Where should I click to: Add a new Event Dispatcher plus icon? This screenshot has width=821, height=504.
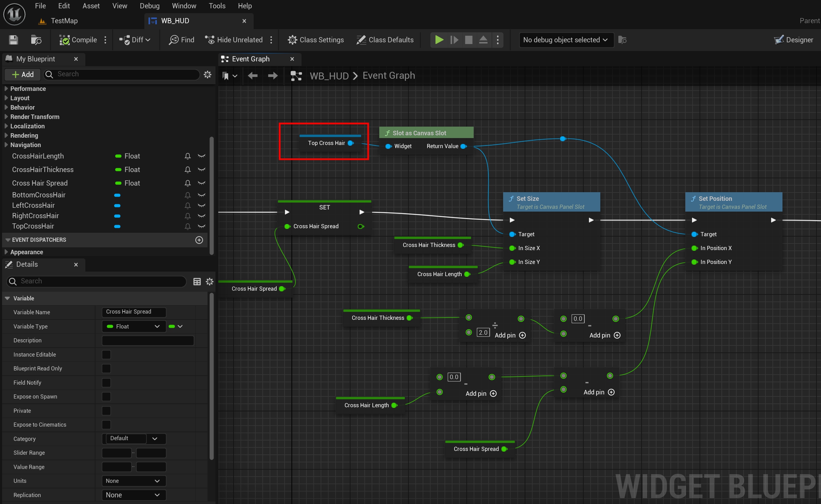point(199,240)
